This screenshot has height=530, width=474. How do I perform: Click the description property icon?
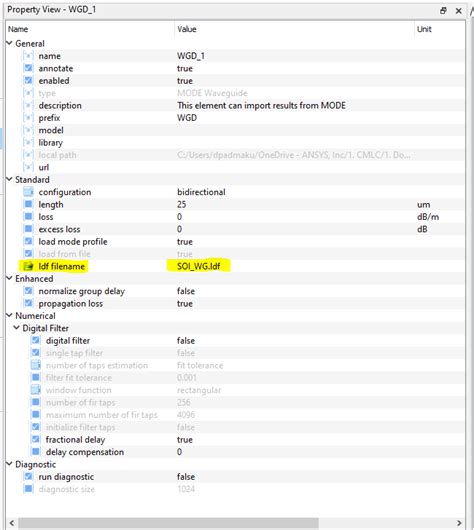click(28, 105)
